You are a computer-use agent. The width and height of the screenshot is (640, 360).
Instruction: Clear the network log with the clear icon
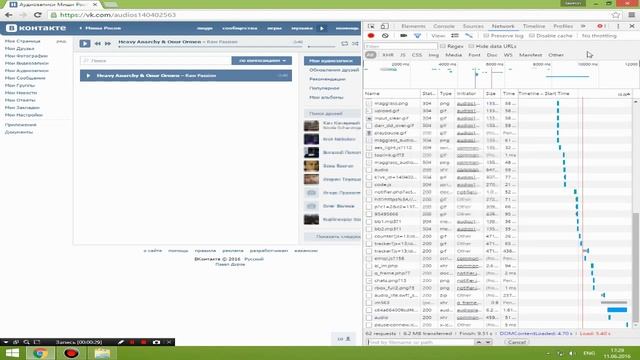click(x=385, y=36)
